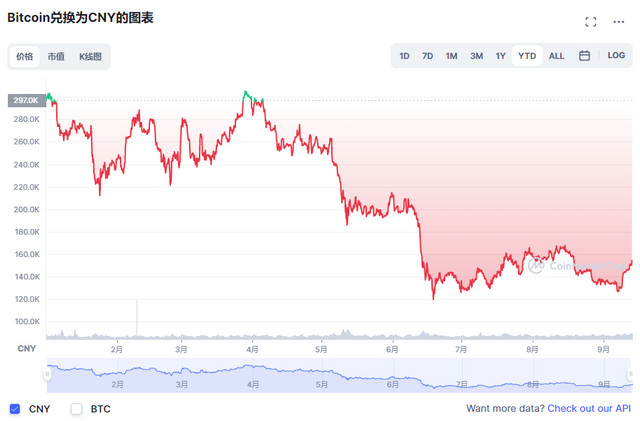The height and width of the screenshot is (421, 640).
Task: Click the CNY axis unit label
Action: click(x=27, y=349)
